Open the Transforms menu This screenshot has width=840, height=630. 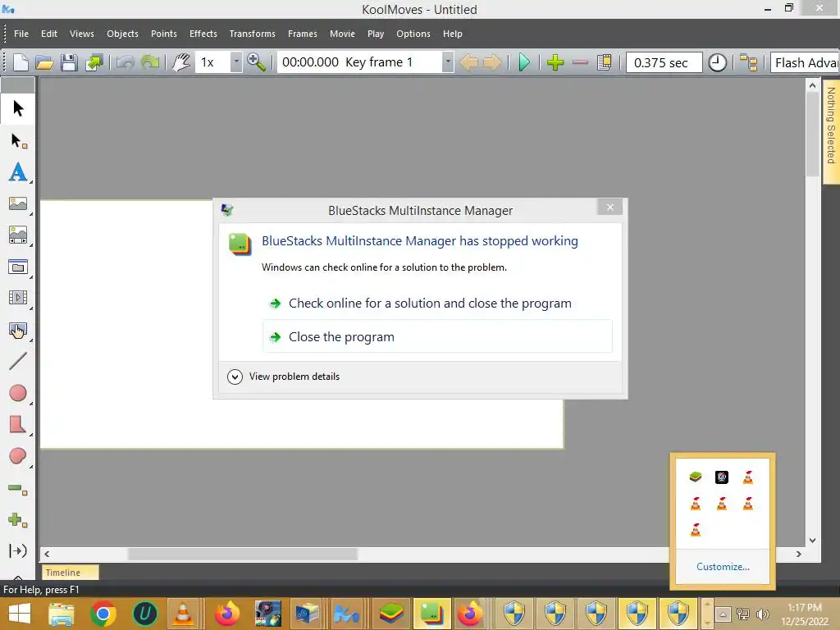pyautogui.click(x=253, y=34)
